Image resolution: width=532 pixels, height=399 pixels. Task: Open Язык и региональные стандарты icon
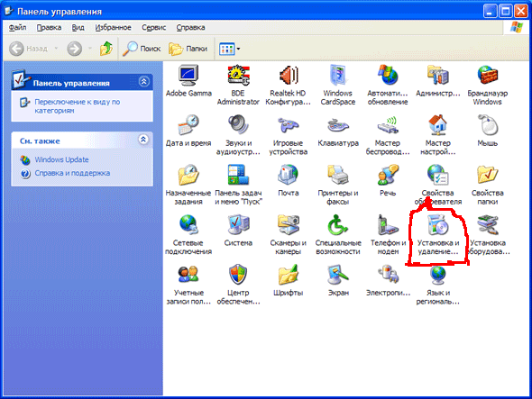point(437,276)
